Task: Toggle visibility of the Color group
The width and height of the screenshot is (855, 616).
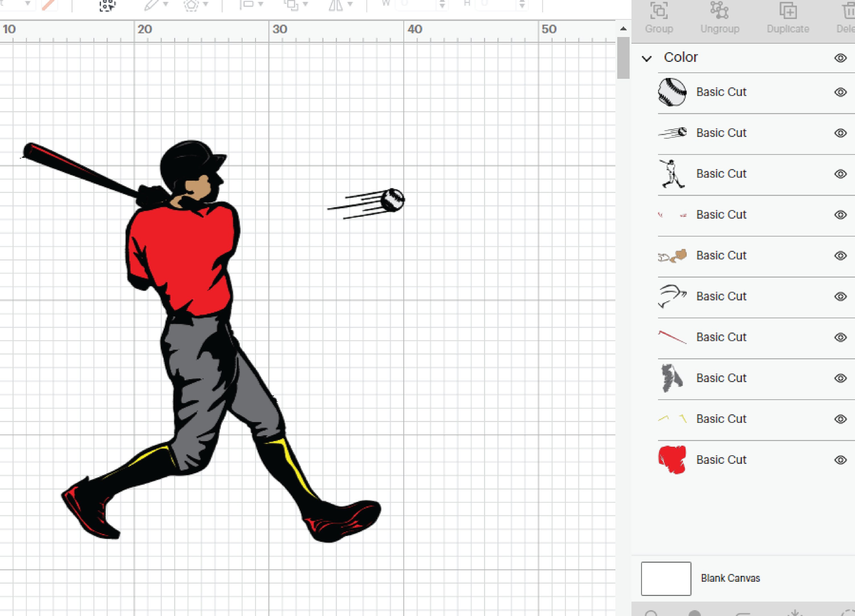Action: pyautogui.click(x=840, y=58)
